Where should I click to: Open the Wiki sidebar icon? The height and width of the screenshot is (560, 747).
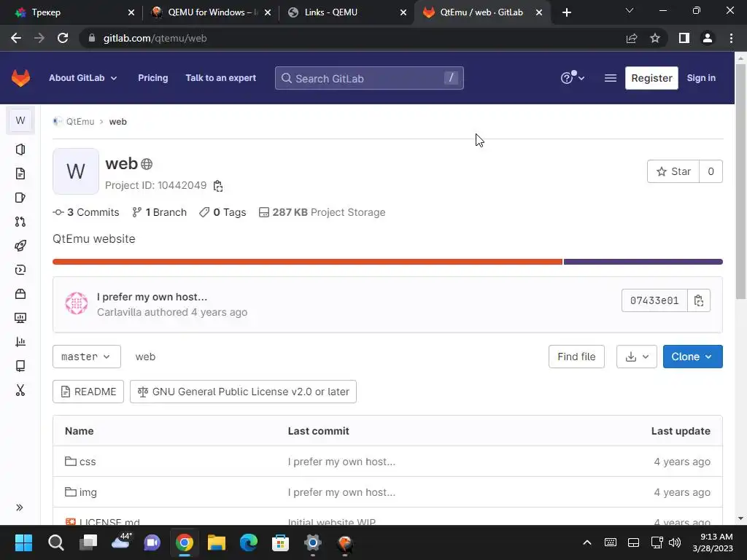tap(20, 366)
